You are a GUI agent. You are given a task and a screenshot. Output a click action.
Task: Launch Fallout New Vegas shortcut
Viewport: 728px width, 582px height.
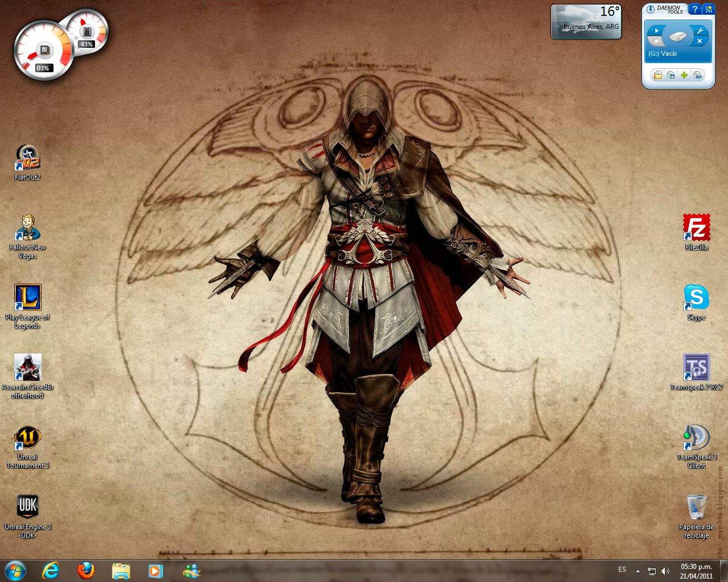point(27,236)
